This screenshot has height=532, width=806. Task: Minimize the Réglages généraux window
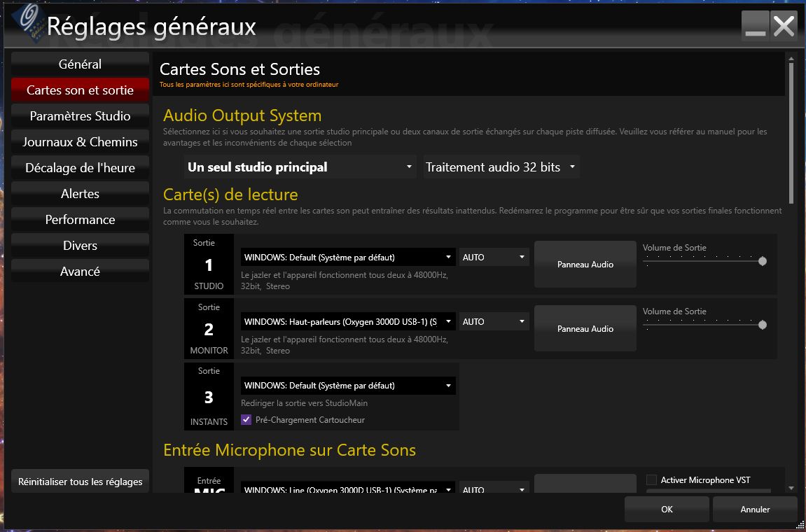(756, 27)
